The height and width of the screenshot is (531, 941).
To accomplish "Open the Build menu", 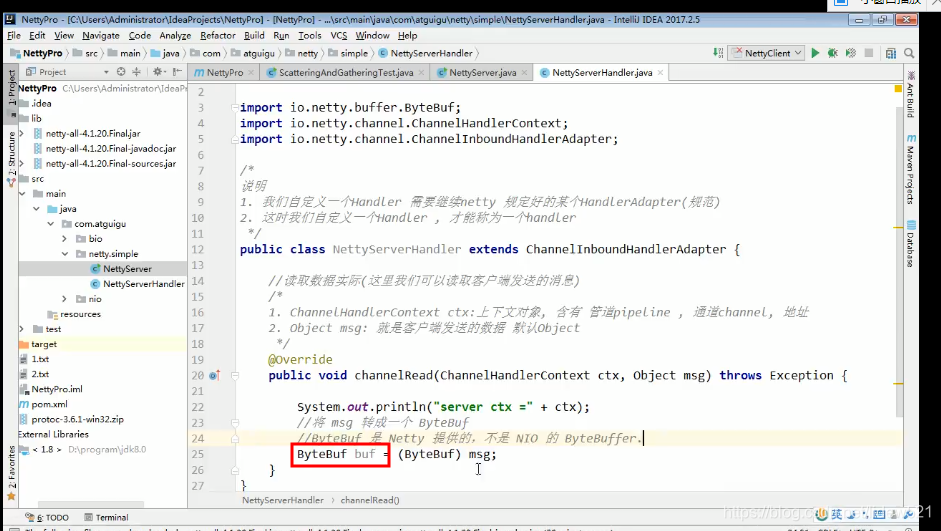I will click(254, 35).
